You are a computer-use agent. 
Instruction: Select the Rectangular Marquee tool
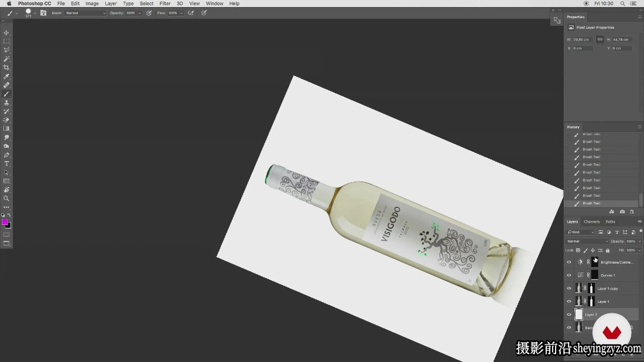pyautogui.click(x=6, y=42)
